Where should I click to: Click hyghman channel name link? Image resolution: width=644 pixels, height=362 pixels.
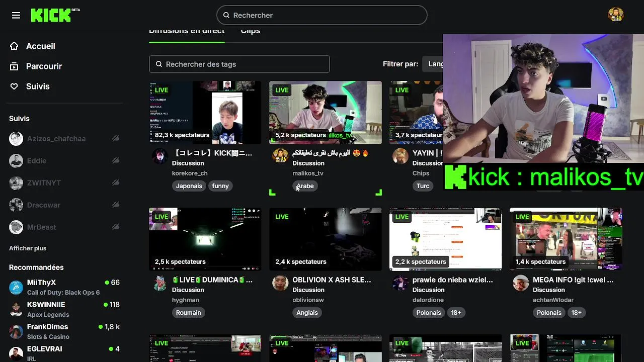point(186,300)
